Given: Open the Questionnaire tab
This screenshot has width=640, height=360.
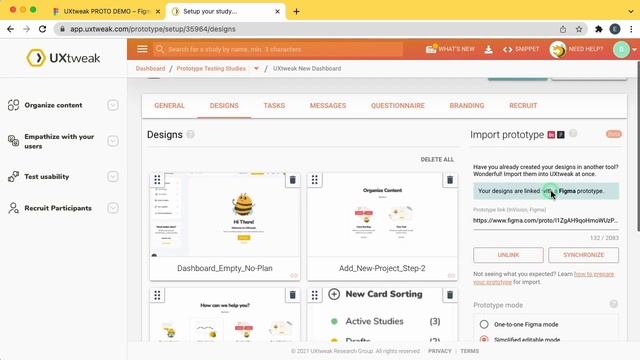Looking at the screenshot, I should pos(398,105).
